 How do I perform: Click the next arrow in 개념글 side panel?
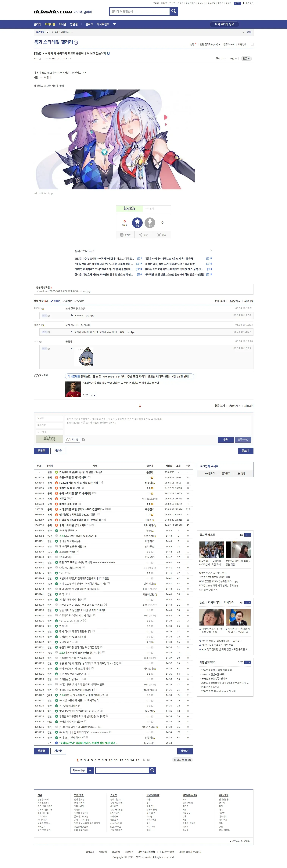(249, 662)
